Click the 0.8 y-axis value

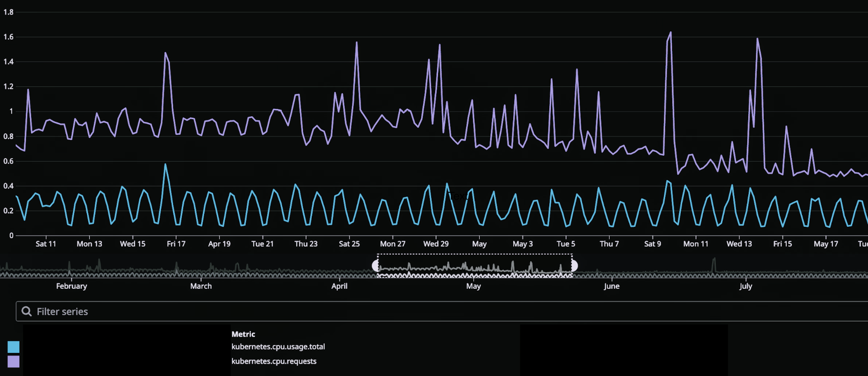(x=8, y=136)
